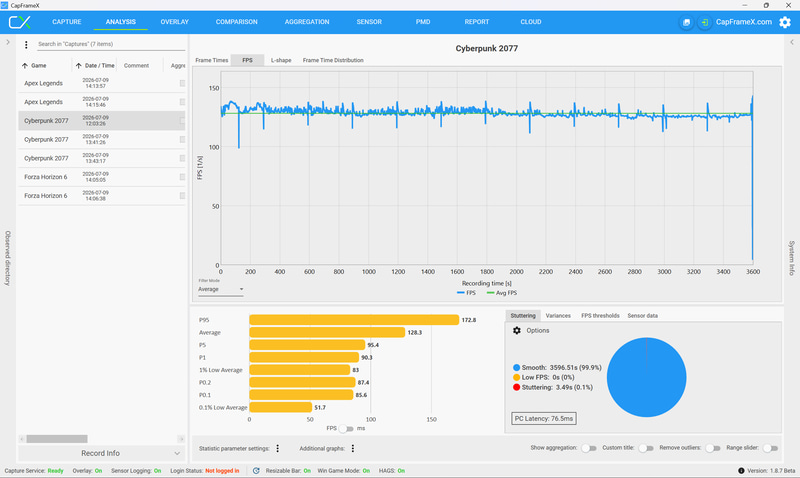The image size is (800, 478).
Task: Select the Forza Horizon 6 14:05:05 capture
Action: 102,177
